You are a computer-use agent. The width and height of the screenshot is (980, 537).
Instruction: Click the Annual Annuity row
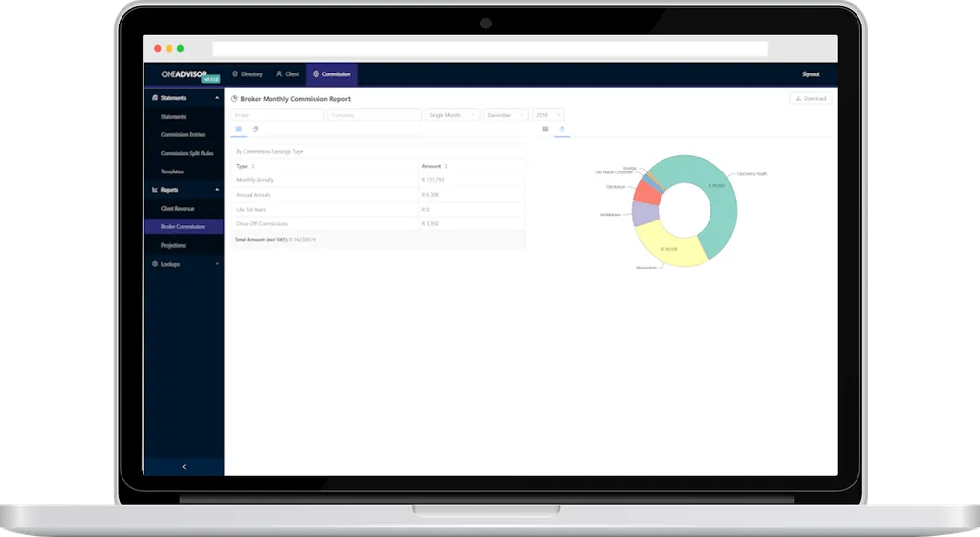377,195
